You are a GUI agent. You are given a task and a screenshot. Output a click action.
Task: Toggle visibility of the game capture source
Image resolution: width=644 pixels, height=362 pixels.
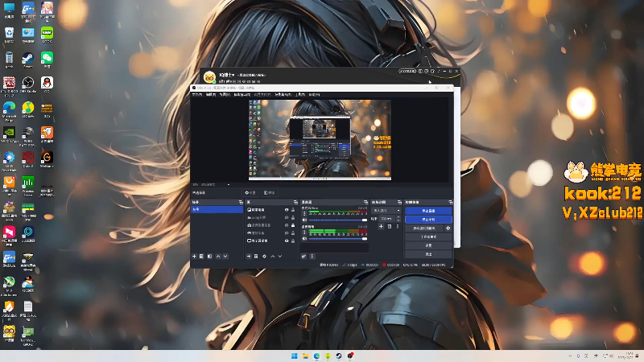tap(287, 233)
